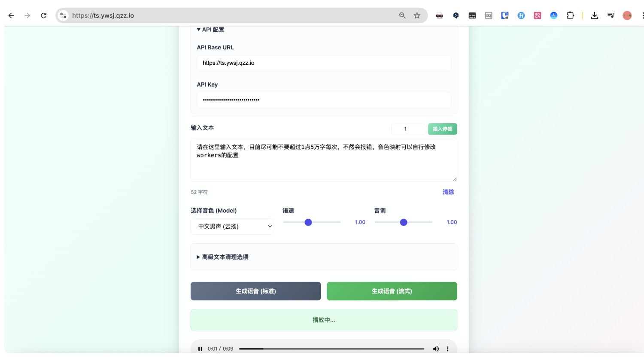Click the 生成语音 (流式) button
The height and width of the screenshot is (357, 644).
coord(392,291)
